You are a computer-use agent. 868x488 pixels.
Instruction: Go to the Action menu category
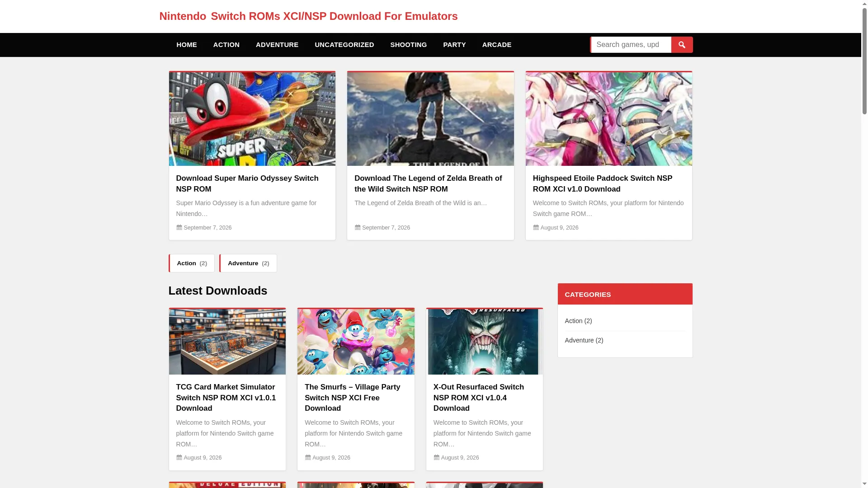pos(226,45)
